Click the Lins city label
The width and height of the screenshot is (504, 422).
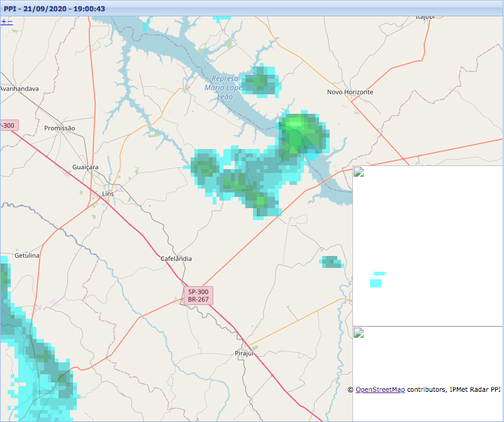click(x=108, y=194)
